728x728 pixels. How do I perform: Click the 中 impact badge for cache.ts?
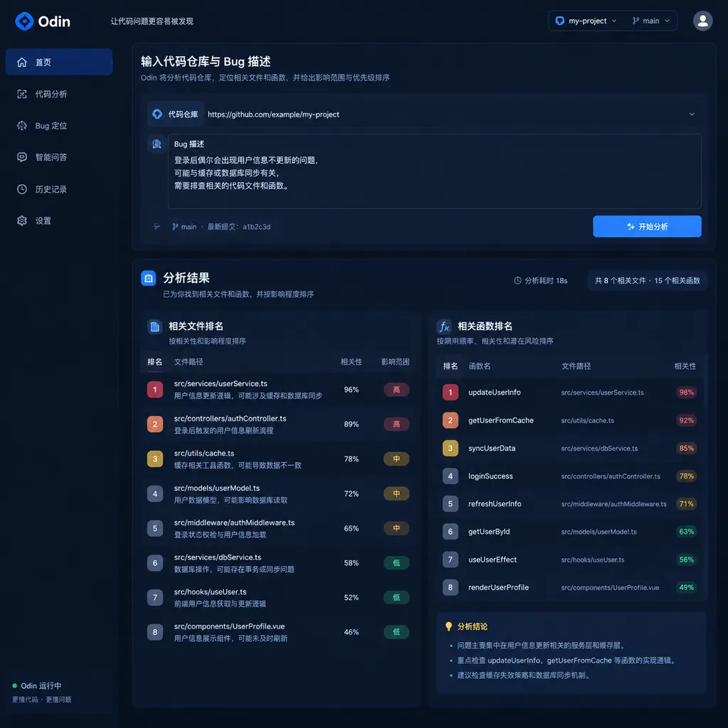pyautogui.click(x=396, y=459)
